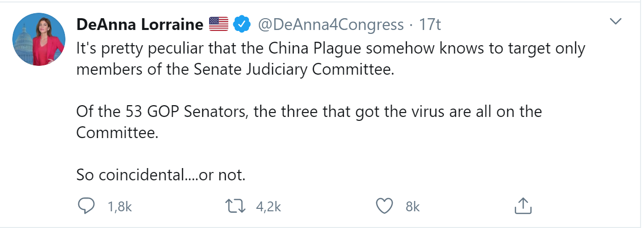Click the US flag emoji beside the name
This screenshot has width=644, height=228.
tap(218, 25)
